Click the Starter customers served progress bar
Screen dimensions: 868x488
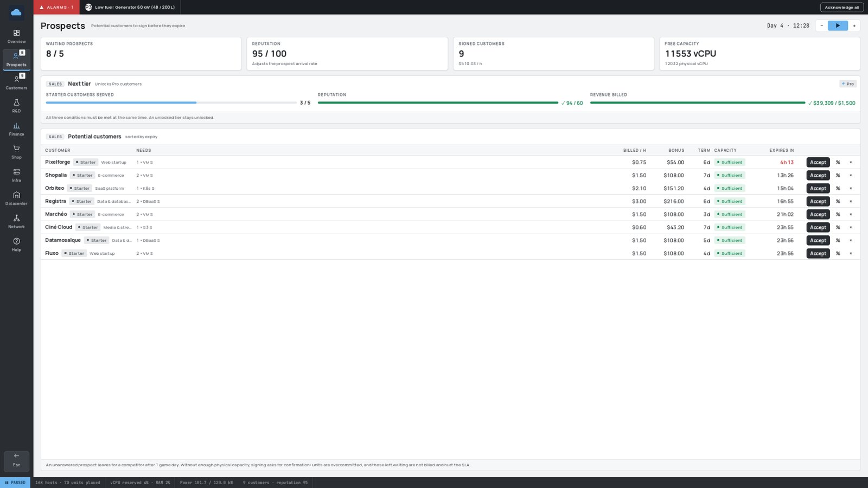pyautogui.click(x=171, y=102)
